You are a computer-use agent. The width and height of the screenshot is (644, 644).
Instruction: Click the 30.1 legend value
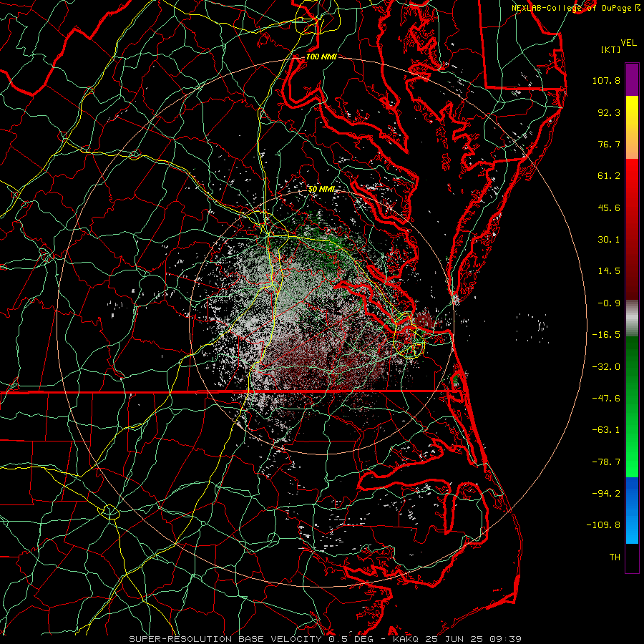[609, 240]
